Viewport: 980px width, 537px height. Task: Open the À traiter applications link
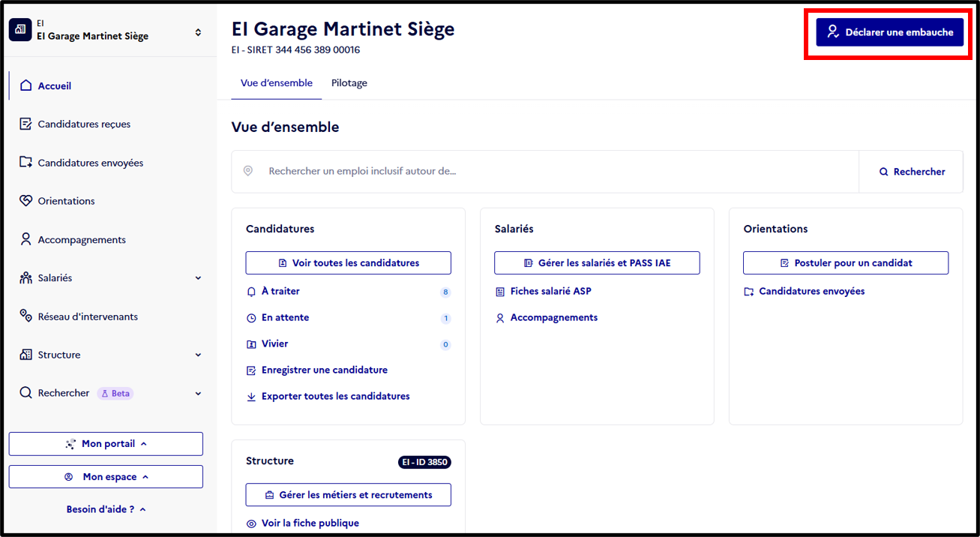tap(280, 291)
